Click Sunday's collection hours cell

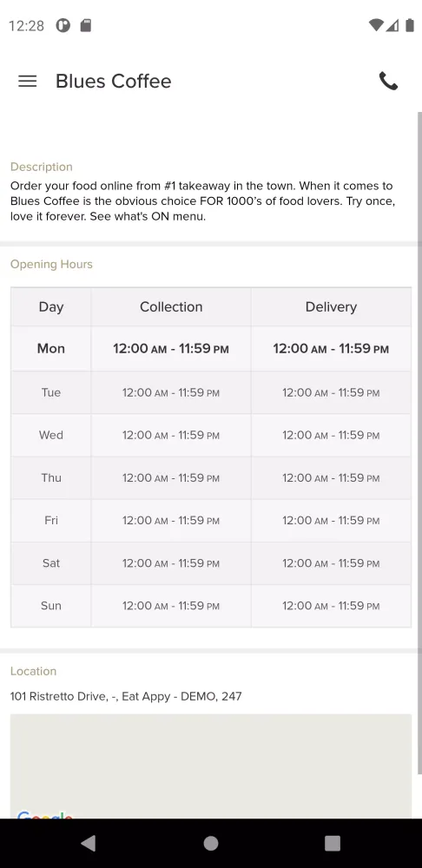(171, 606)
